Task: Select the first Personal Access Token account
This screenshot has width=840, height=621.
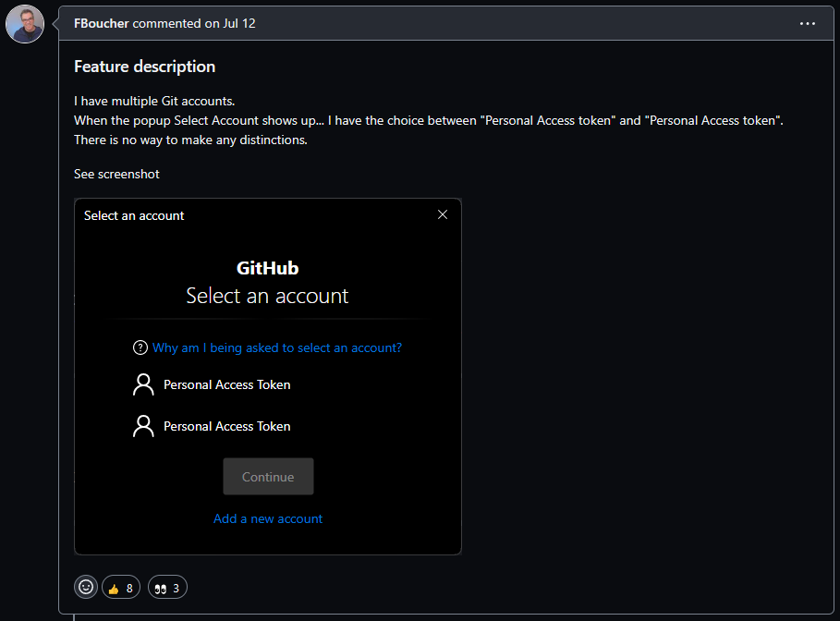Action: tap(213, 384)
